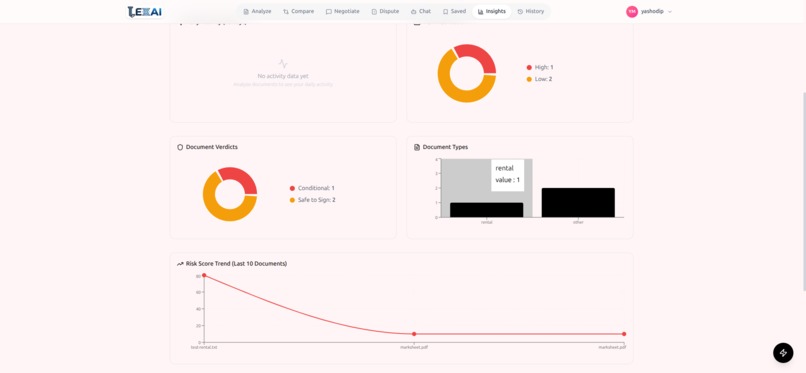The width and height of the screenshot is (806, 373).
Task: Click the activity pulse icon in empty card
Action: (283, 64)
